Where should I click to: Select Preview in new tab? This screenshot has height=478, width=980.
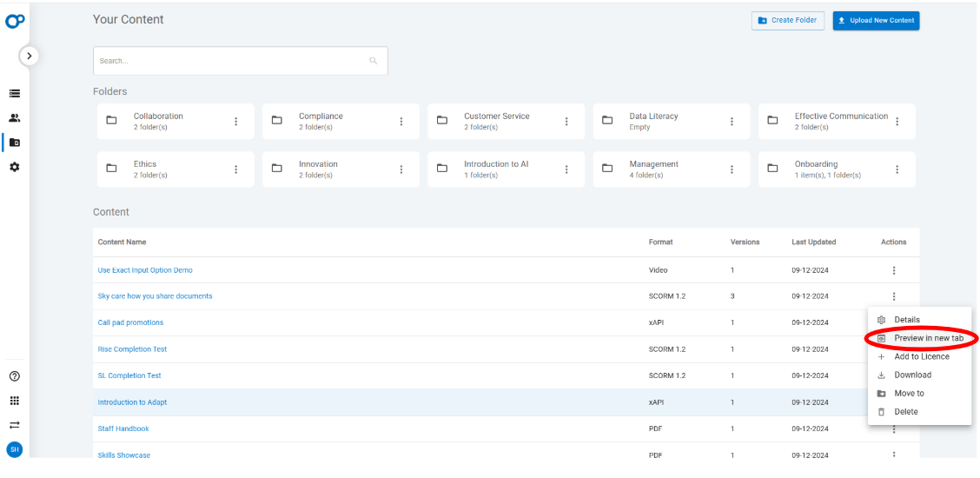(x=928, y=338)
